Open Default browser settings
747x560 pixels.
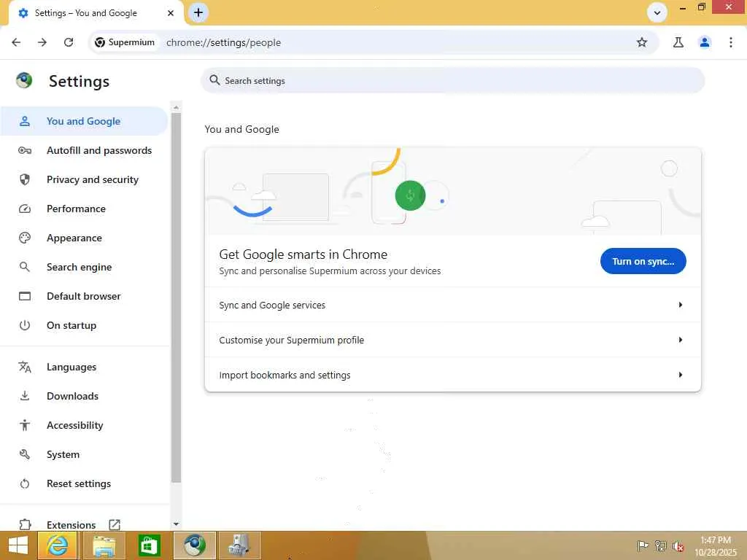tap(84, 296)
